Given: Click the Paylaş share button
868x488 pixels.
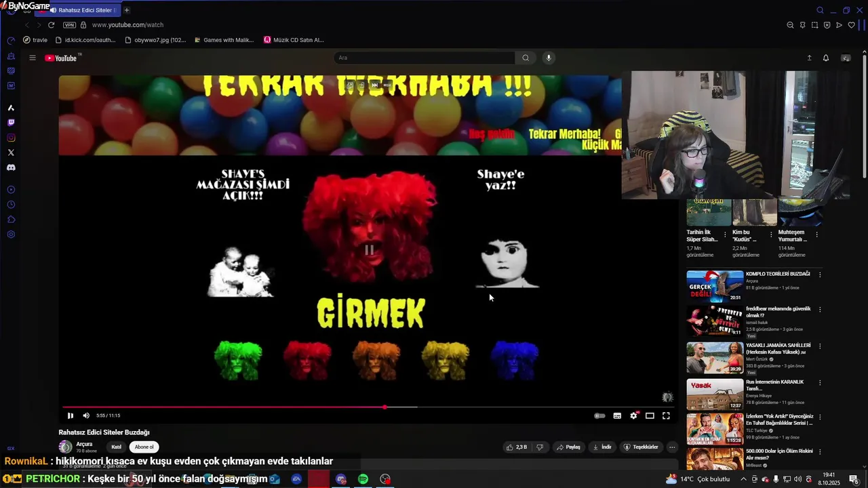Looking at the screenshot, I should tap(569, 447).
